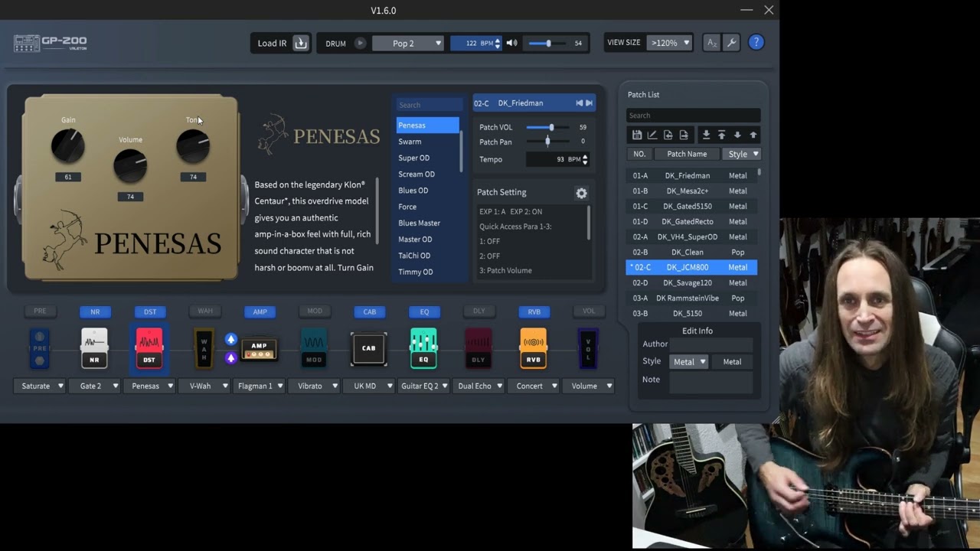Click move patch down arrow icon
Viewport: 980px width, 551px height.
(x=737, y=135)
